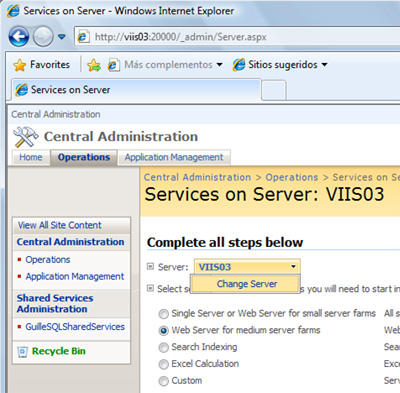This screenshot has width=400, height=393.
Task: Collapse the Server row expander icon
Action: coord(150,266)
